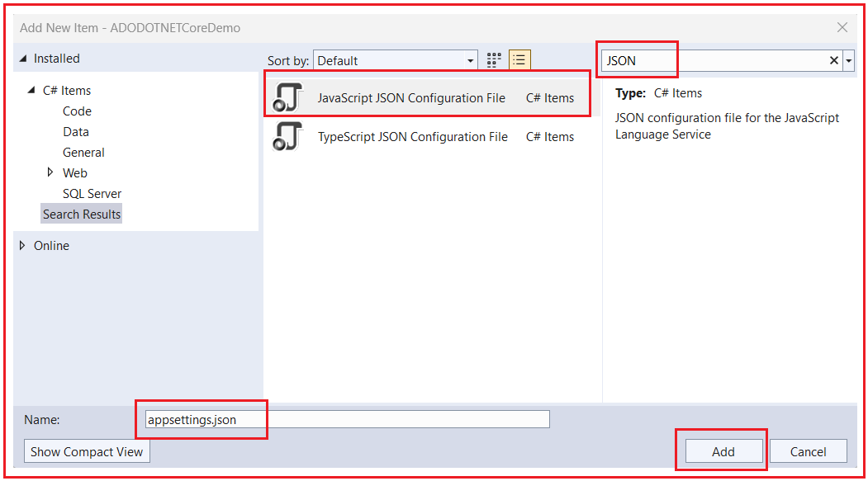Select the Data category
868x481 pixels.
tap(76, 131)
